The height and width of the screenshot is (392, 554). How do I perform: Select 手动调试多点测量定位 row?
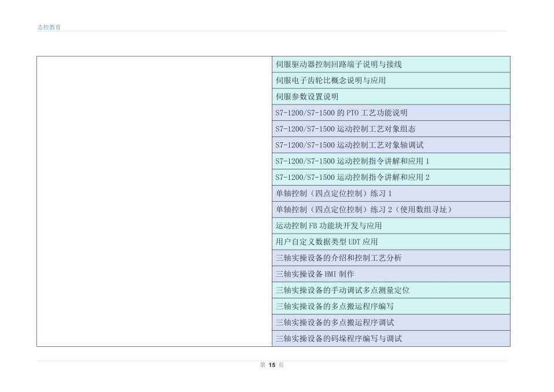[391, 290]
